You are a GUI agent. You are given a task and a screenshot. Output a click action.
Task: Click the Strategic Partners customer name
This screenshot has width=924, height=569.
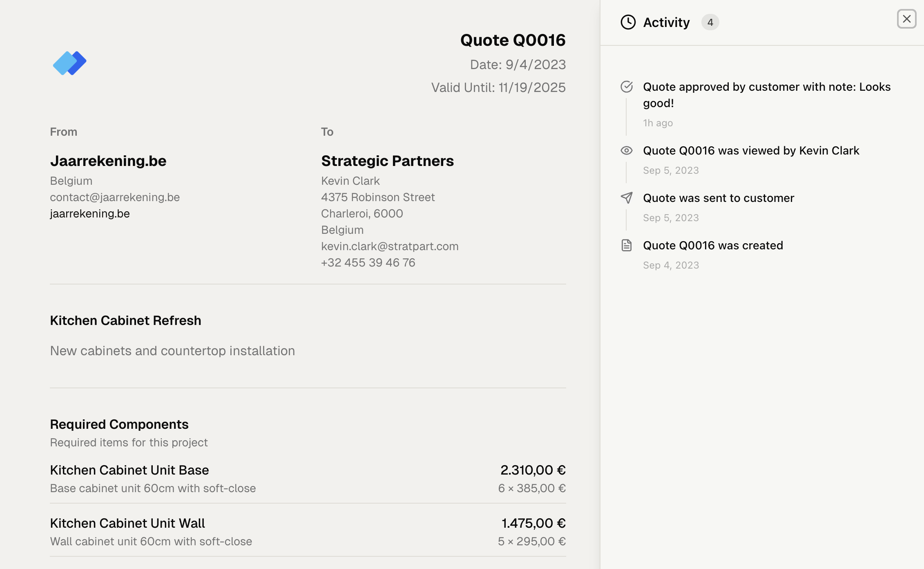click(x=387, y=161)
